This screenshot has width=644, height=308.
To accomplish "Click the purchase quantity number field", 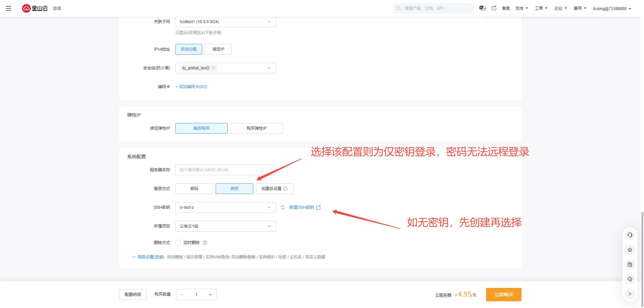I will point(196,295).
